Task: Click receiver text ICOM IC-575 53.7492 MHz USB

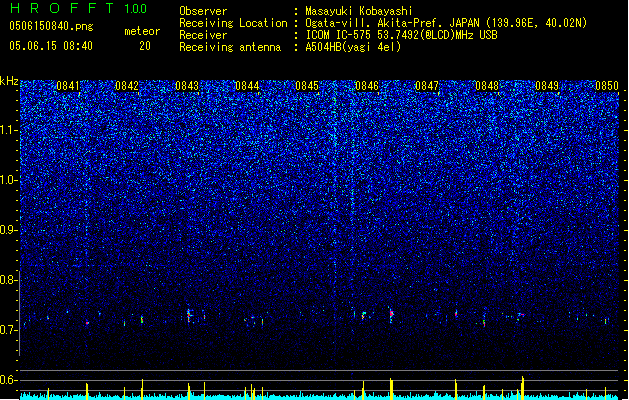Action: 401,35
